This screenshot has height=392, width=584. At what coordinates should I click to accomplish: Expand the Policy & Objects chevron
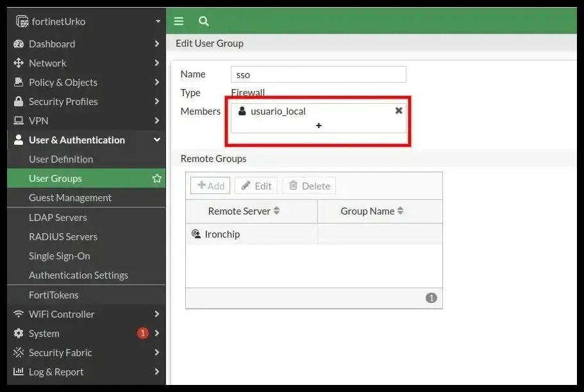point(157,82)
